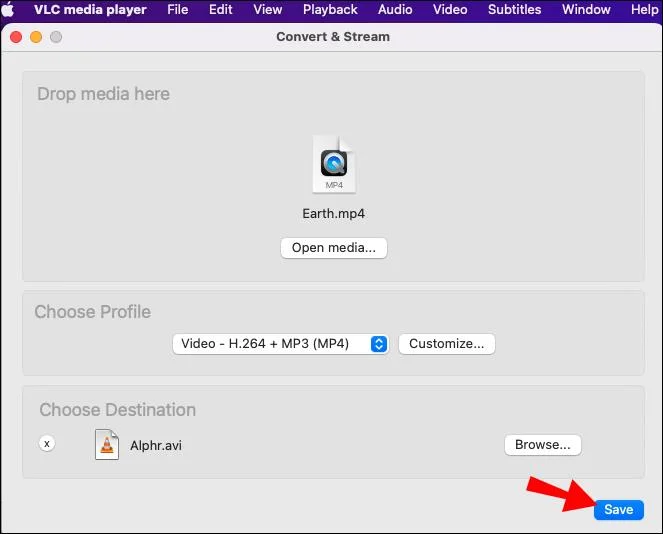Viewport: 663px width, 534px height.
Task: Click the Drop media here area label
Action: pos(103,94)
